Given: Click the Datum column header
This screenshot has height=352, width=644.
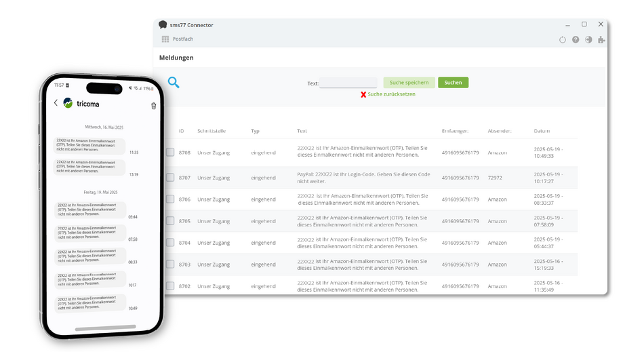Looking at the screenshot, I should coord(542,131).
